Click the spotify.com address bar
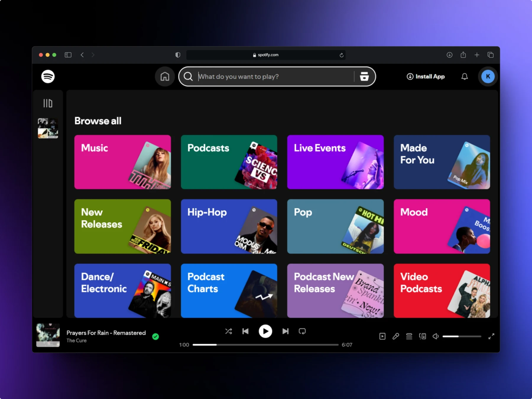The image size is (532, 399). (x=266, y=55)
